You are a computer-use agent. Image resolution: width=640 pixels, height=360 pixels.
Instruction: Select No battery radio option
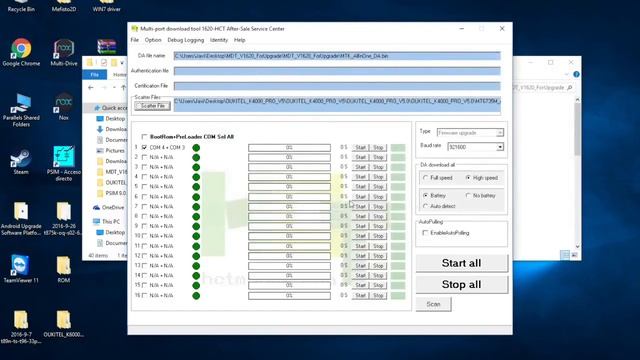[468, 196]
